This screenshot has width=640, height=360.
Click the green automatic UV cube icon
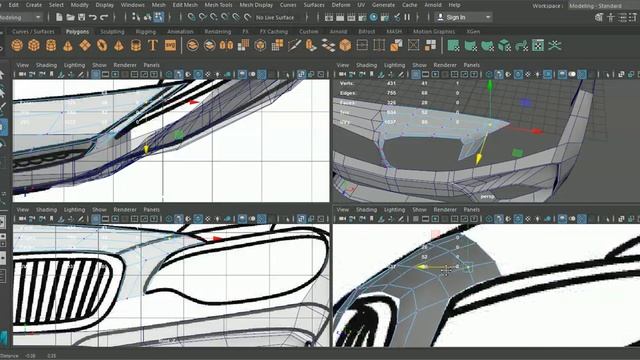504,45
